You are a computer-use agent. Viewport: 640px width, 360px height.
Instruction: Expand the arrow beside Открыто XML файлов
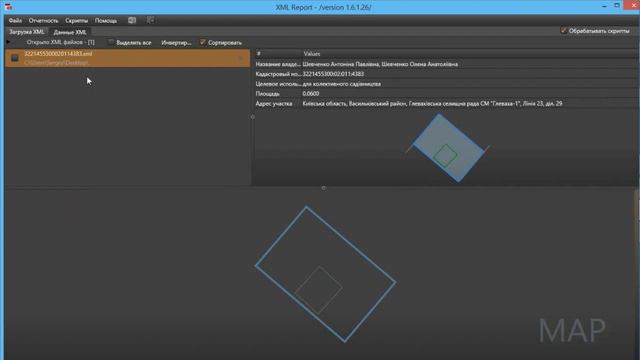tap(8, 42)
